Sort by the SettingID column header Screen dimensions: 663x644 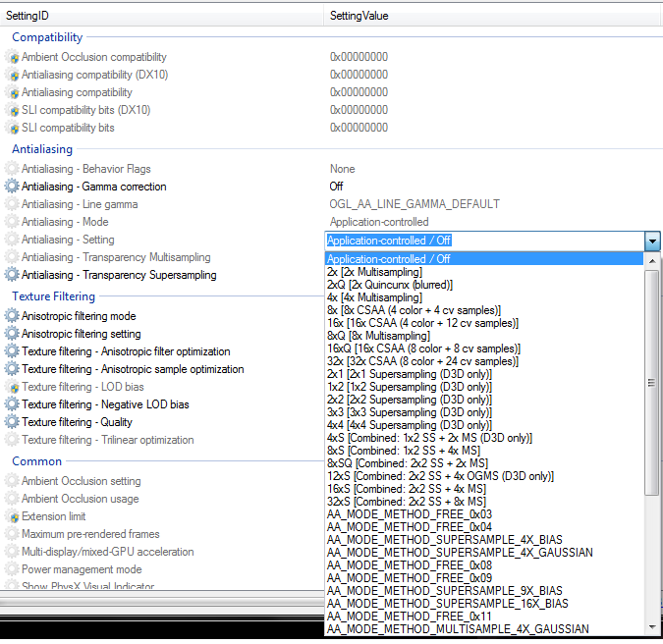(162, 16)
